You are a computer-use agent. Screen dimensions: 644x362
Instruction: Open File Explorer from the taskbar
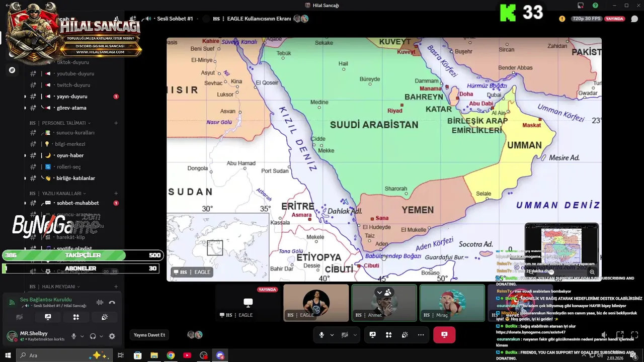[154, 355]
